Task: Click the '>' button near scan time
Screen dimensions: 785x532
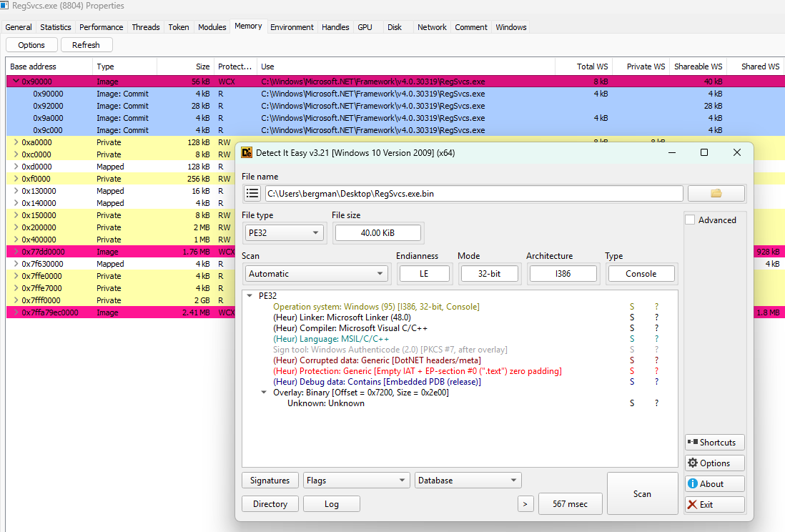Action: click(x=525, y=504)
